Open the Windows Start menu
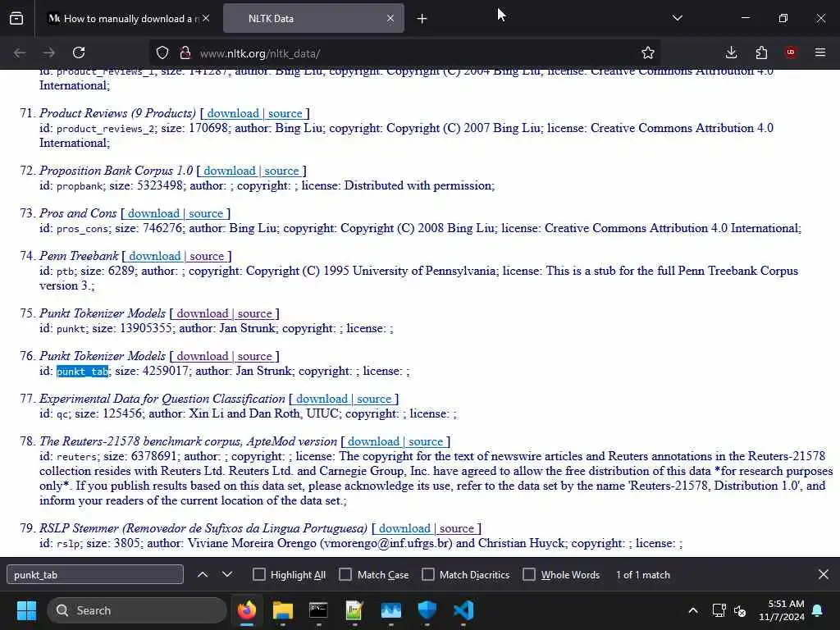This screenshot has height=630, width=840. pyautogui.click(x=26, y=610)
